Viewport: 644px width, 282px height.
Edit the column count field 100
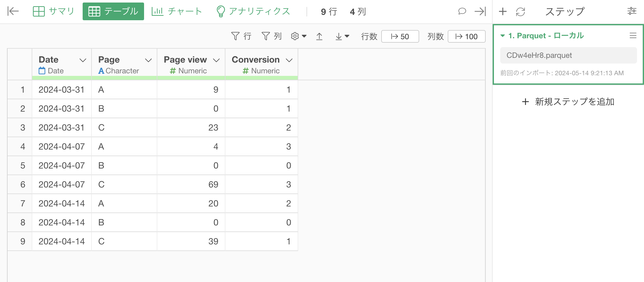coord(467,36)
